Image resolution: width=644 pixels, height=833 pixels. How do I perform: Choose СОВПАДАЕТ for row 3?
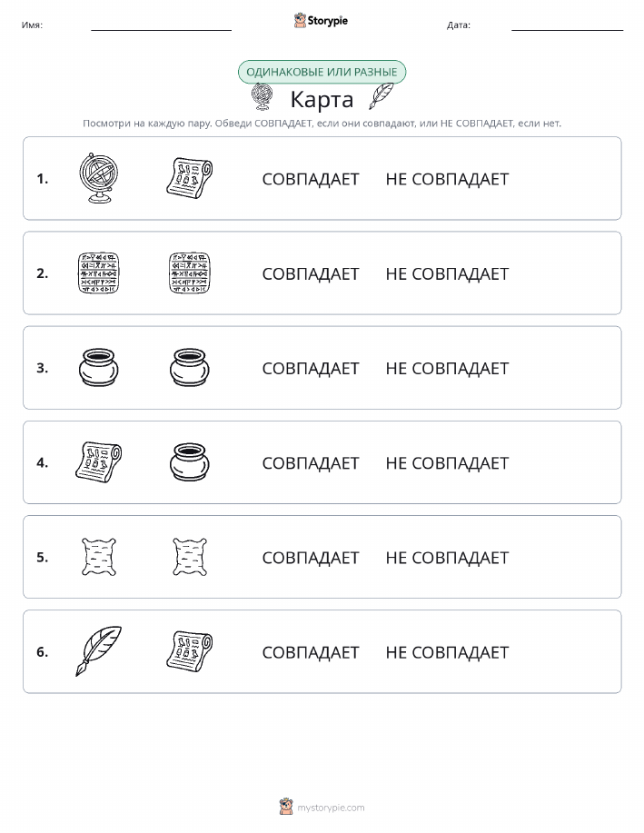point(311,368)
